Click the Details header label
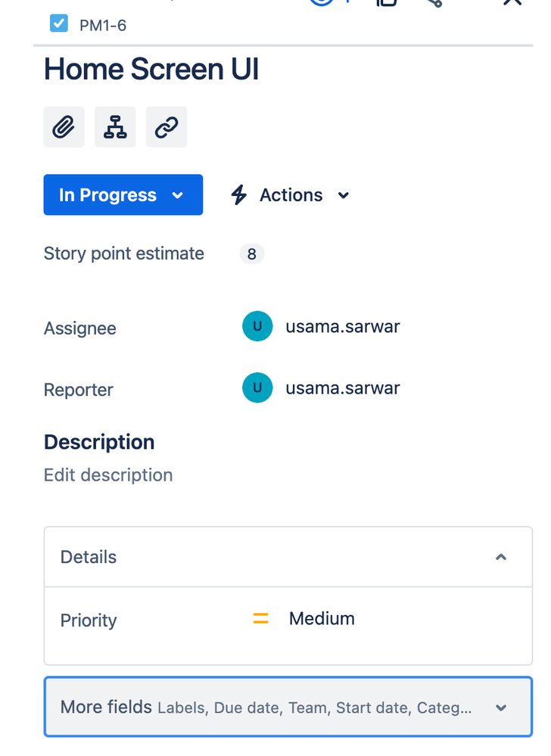 pyautogui.click(x=89, y=557)
